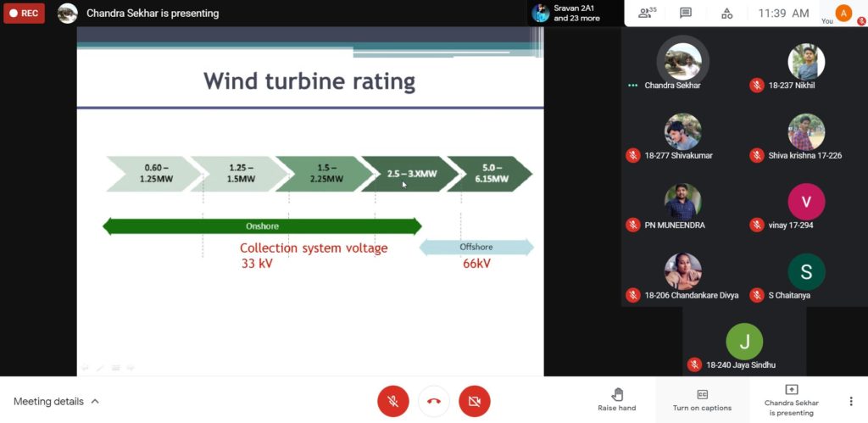Toggle microphone mute button

(393, 402)
